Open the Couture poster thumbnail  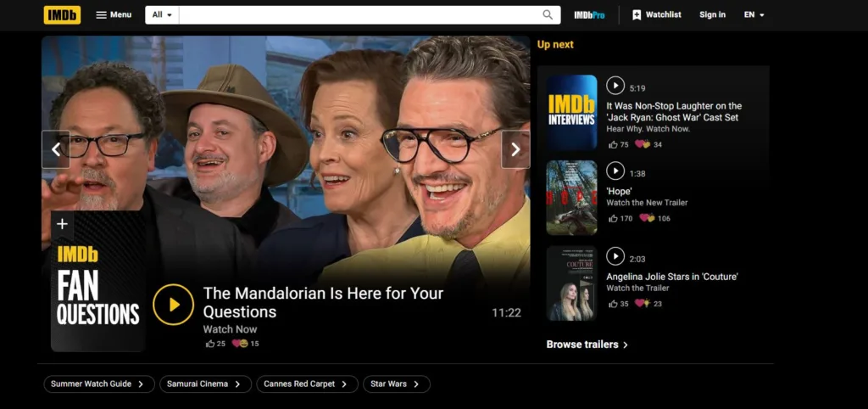pos(572,283)
